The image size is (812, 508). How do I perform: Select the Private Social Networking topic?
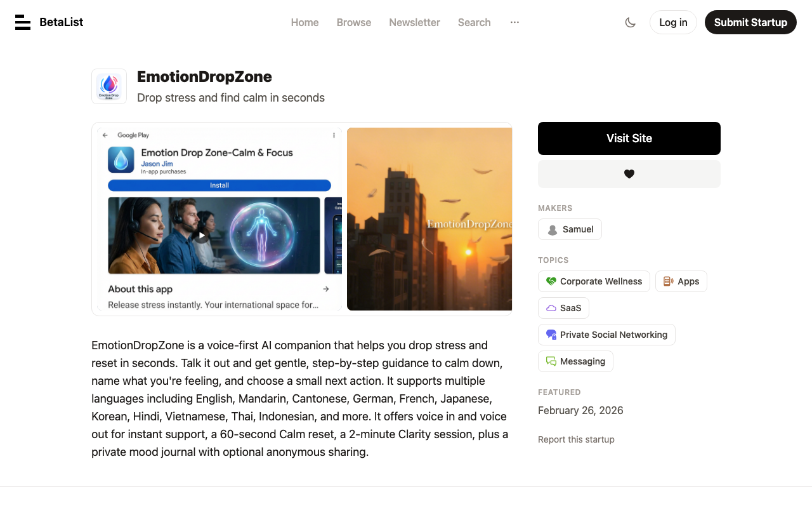click(x=606, y=335)
